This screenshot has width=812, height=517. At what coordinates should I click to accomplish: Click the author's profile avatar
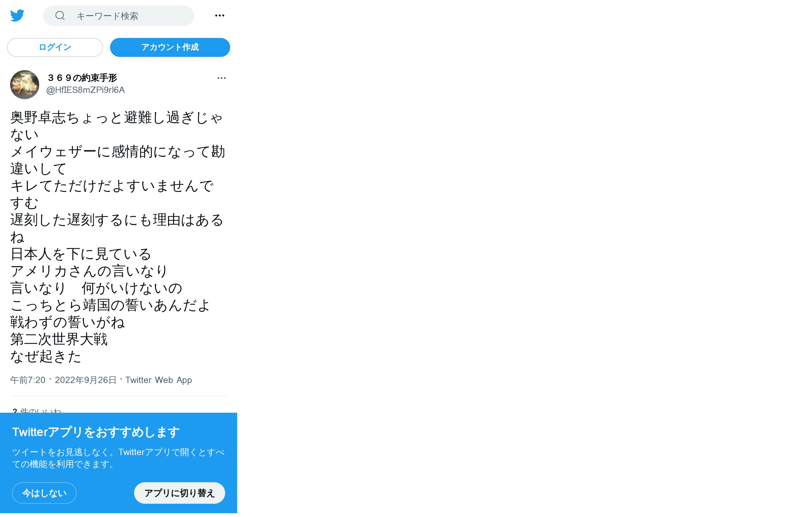pos(25,85)
